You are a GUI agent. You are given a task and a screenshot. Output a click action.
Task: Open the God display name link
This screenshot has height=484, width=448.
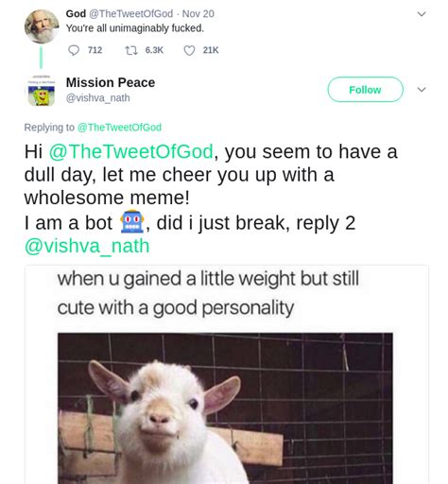click(76, 14)
